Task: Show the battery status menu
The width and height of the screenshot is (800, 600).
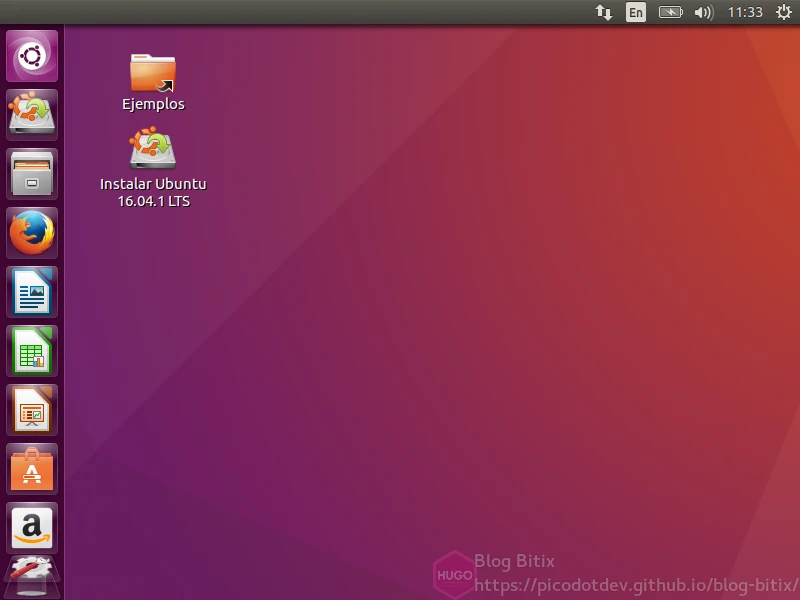Action: 670,13
